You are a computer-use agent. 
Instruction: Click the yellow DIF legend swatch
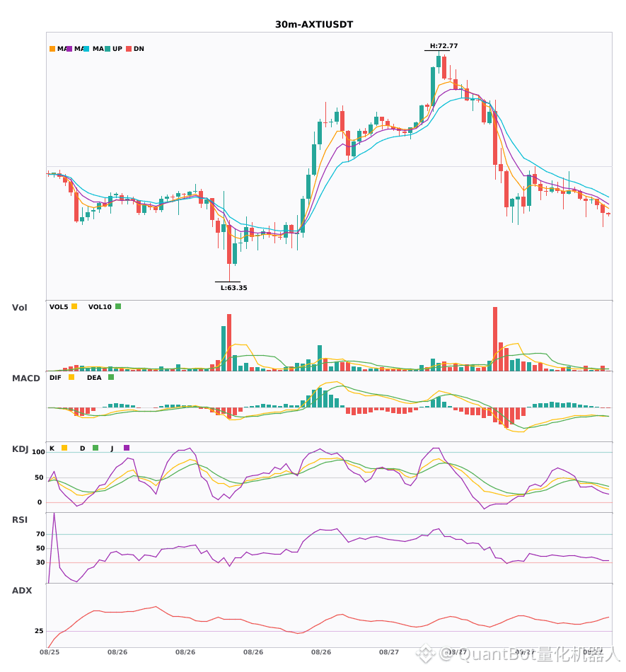pyautogui.click(x=71, y=377)
